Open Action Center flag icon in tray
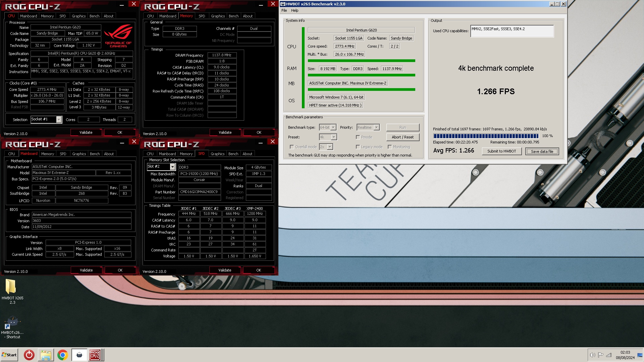The image size is (644, 362). (601, 355)
